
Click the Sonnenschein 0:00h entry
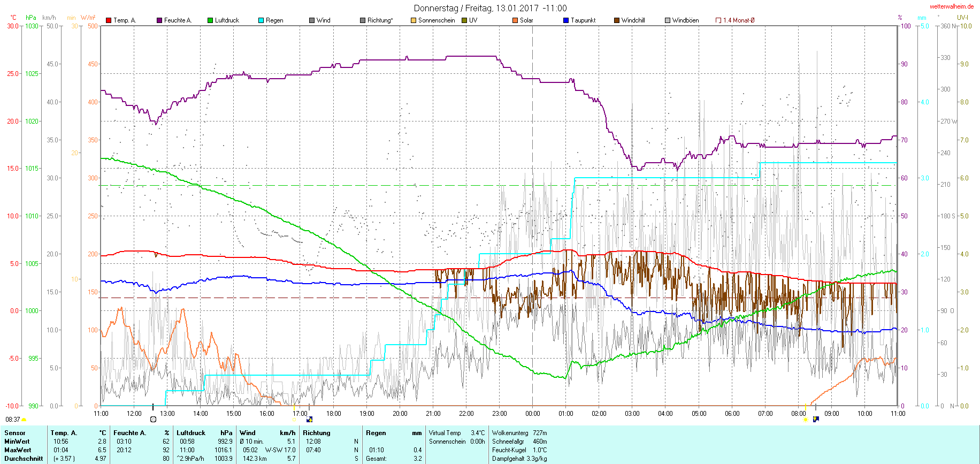(x=457, y=442)
